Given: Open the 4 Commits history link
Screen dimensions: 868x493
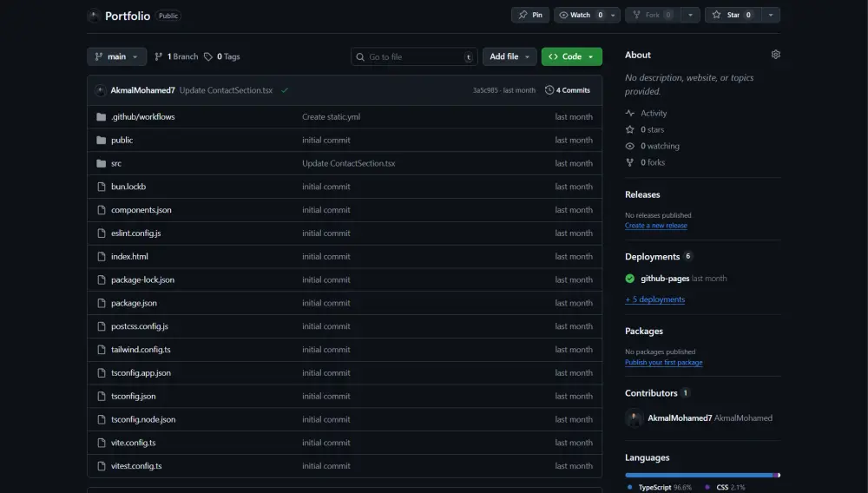Looking at the screenshot, I should pos(568,90).
